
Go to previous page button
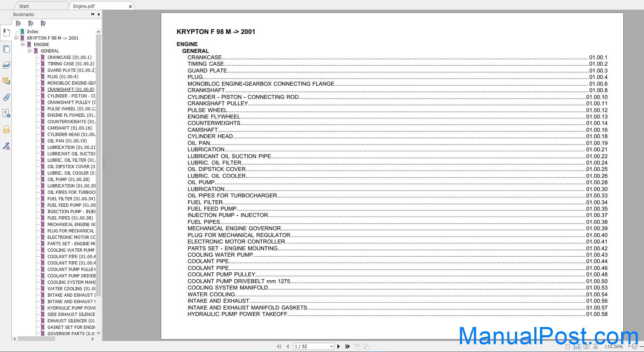[287, 346]
